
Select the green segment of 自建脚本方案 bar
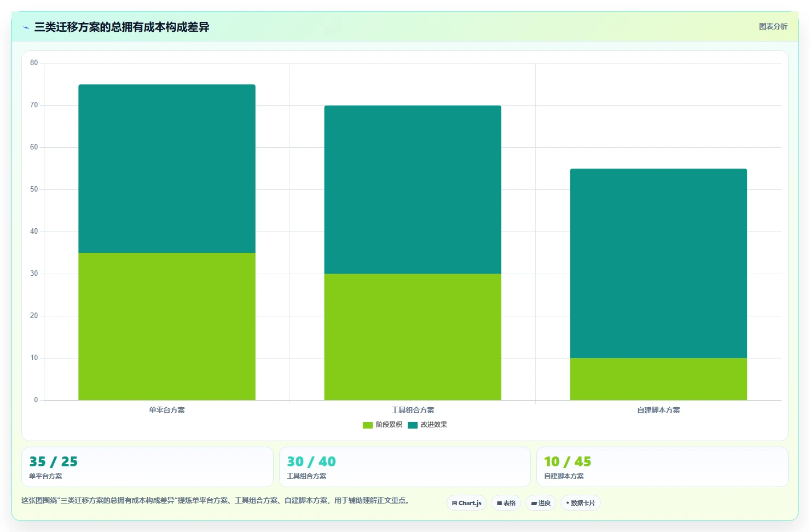[x=658, y=379]
